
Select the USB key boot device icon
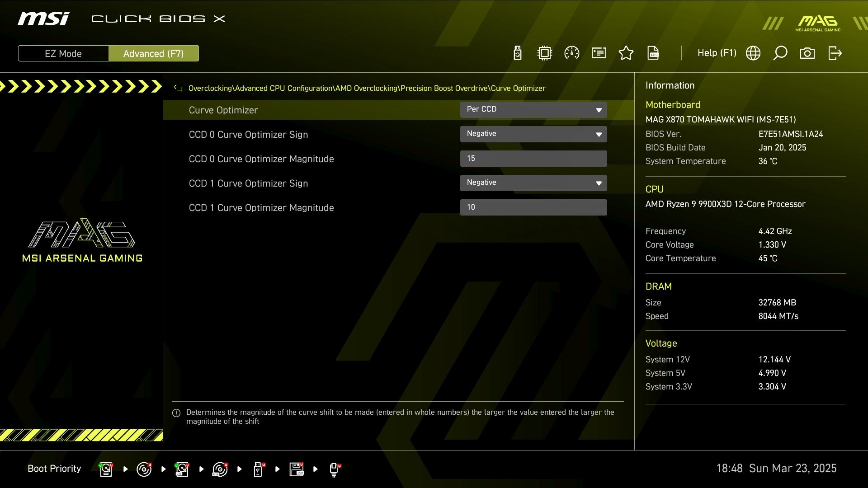(x=258, y=469)
